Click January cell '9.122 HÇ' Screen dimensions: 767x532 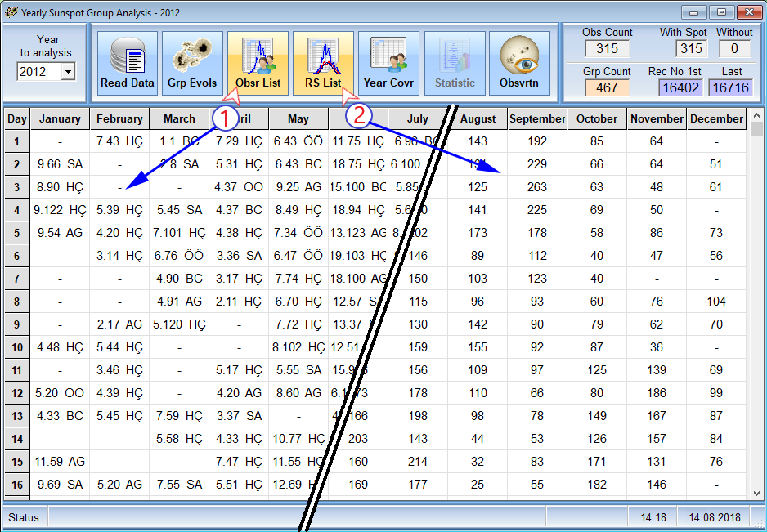[x=60, y=210]
